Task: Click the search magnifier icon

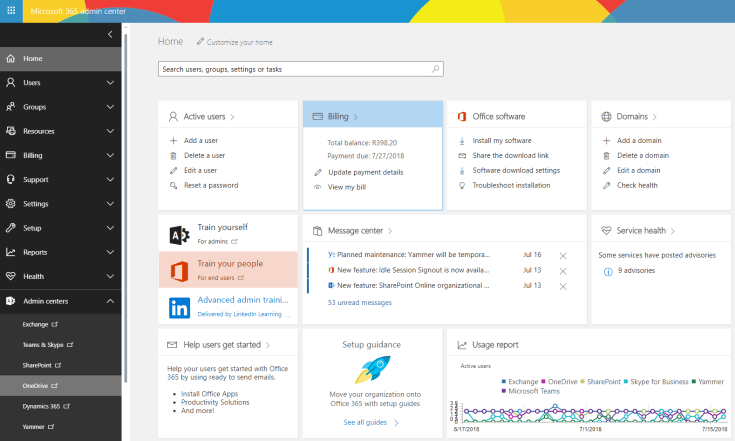Action: [x=435, y=69]
